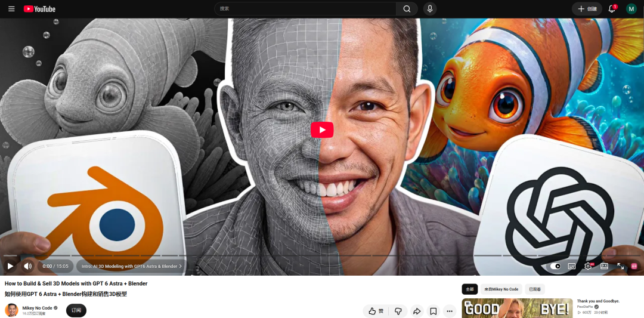Toggle the autoplay switch
Screen dimensions: 644x318
click(x=555, y=266)
